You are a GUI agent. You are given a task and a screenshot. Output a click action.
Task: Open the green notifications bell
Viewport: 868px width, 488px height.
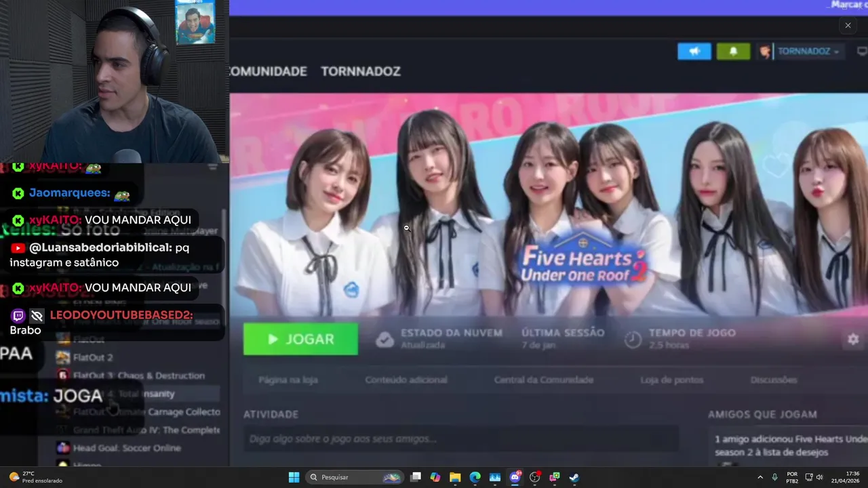tap(734, 52)
